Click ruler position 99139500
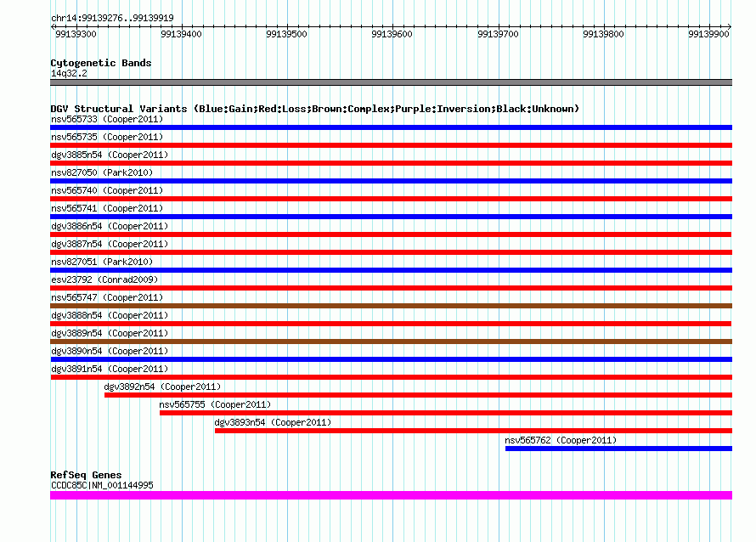756x542 pixels. [x=286, y=34]
